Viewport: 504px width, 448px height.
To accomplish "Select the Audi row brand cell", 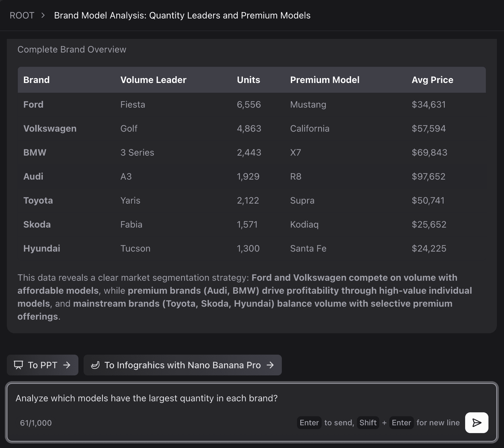I will point(33,176).
